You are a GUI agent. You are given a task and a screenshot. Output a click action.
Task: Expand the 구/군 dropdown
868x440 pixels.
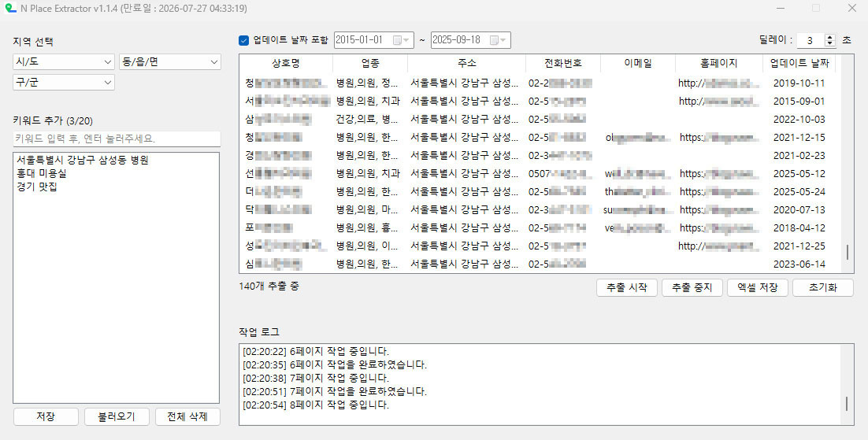[64, 83]
